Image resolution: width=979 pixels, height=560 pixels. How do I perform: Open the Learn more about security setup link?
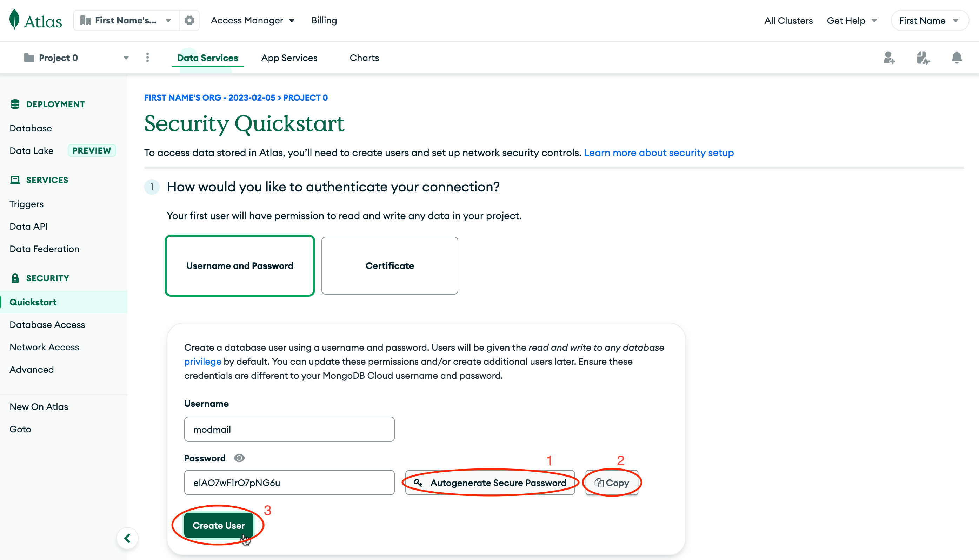[658, 152]
